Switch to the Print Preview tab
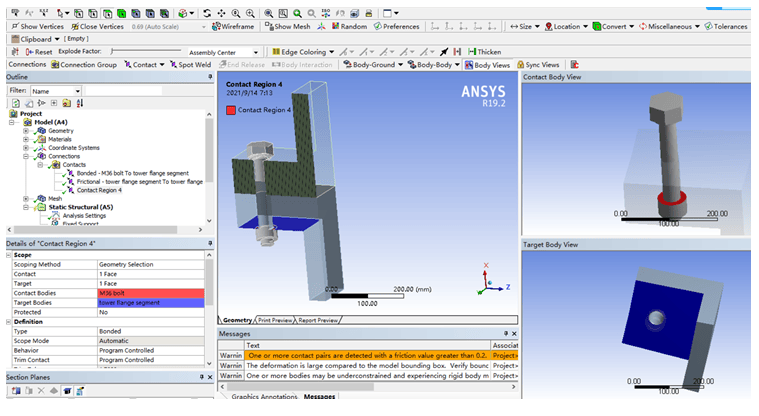This screenshot has width=759, height=416. pyautogui.click(x=274, y=320)
